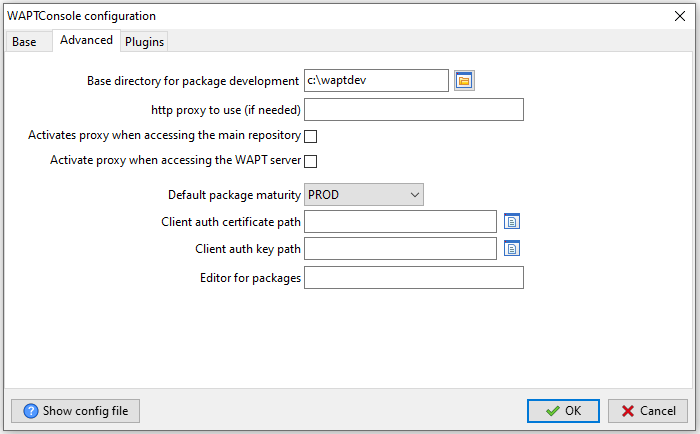Enable proxy when accessing the WAPT server
700x434 pixels.
point(311,161)
